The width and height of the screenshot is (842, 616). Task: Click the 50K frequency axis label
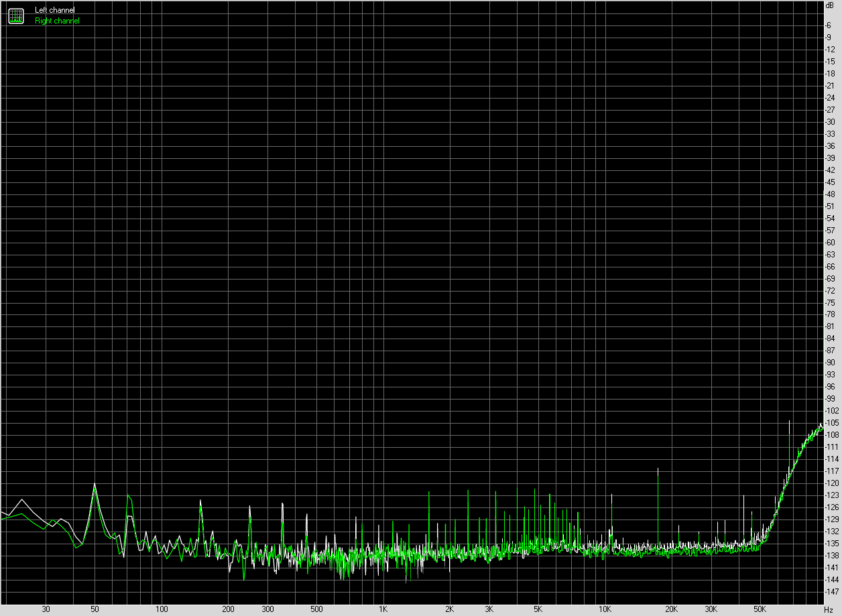click(760, 610)
